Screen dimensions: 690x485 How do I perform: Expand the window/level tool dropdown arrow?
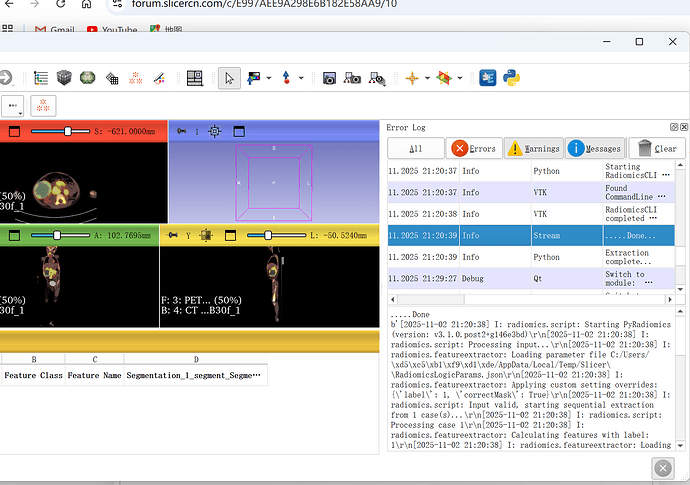point(269,78)
